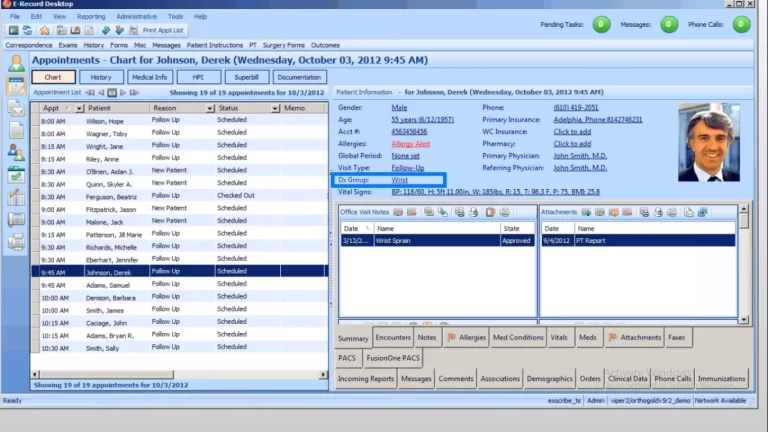Click the Medical Info button
This screenshot has width=768, height=432.
[x=149, y=77]
